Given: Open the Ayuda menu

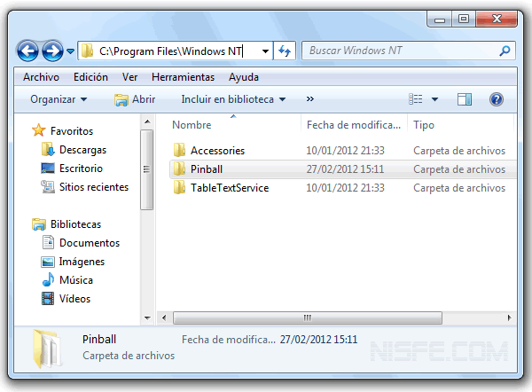Looking at the screenshot, I should [244, 77].
